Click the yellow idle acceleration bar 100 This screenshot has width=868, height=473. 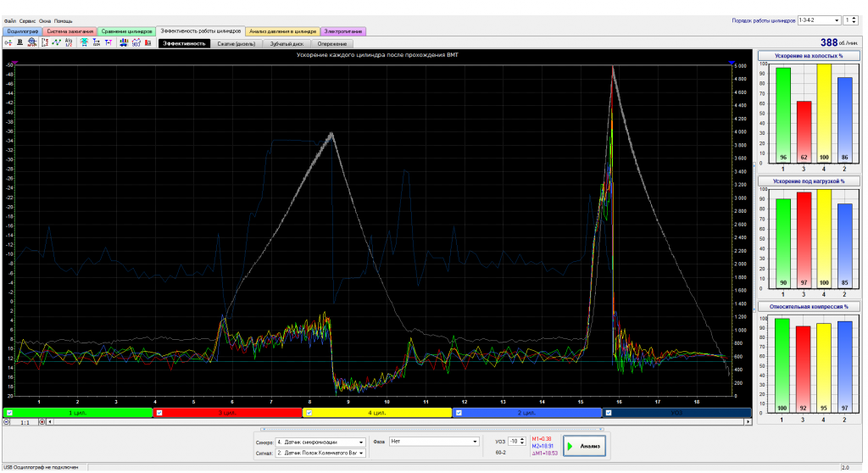click(824, 114)
